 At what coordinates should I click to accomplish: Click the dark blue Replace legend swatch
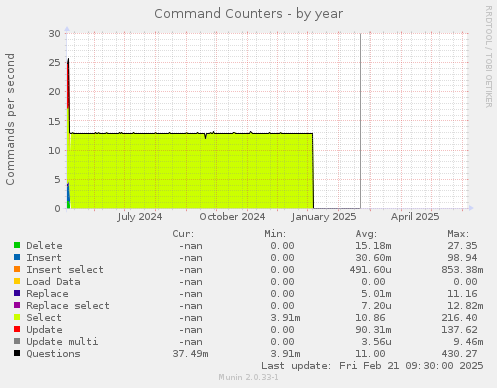point(17,293)
